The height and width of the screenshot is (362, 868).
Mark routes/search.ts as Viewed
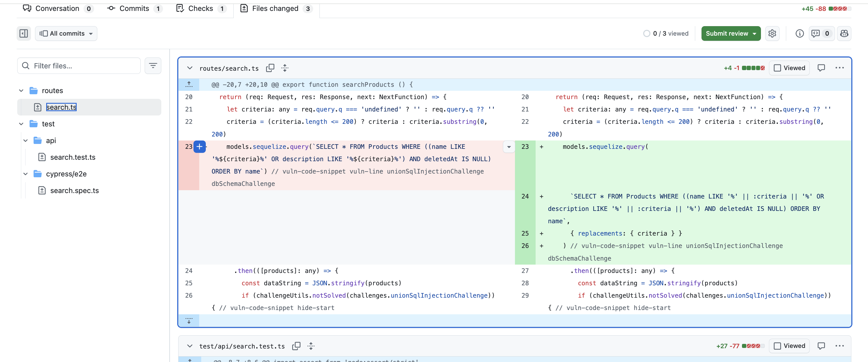coord(789,68)
